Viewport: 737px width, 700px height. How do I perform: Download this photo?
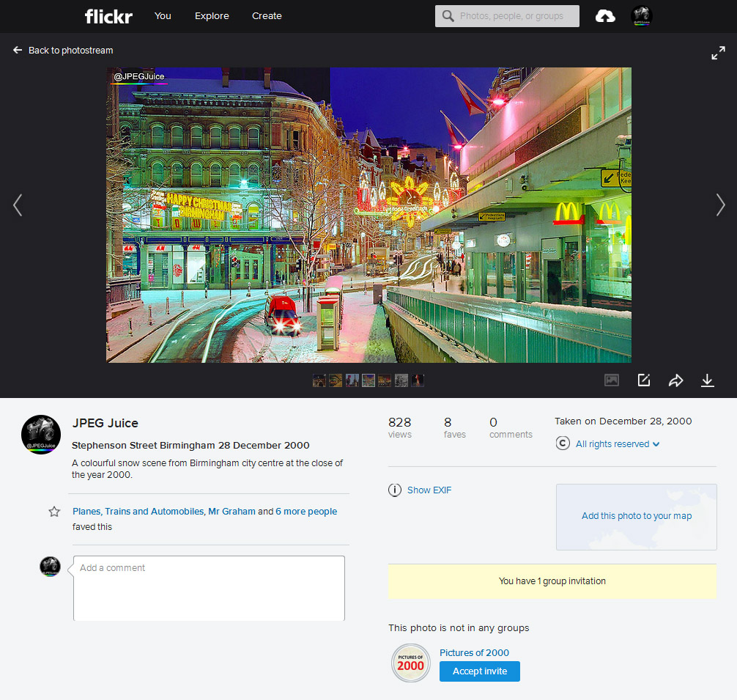point(707,380)
